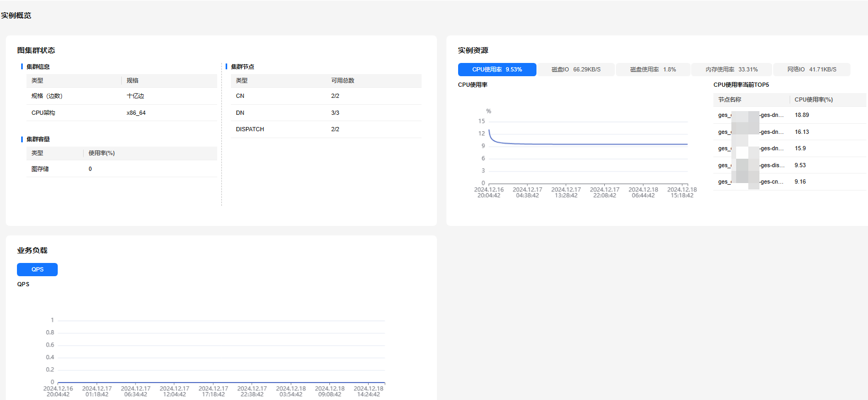
Task: Click the 可用总数 column header
Action: click(x=343, y=80)
